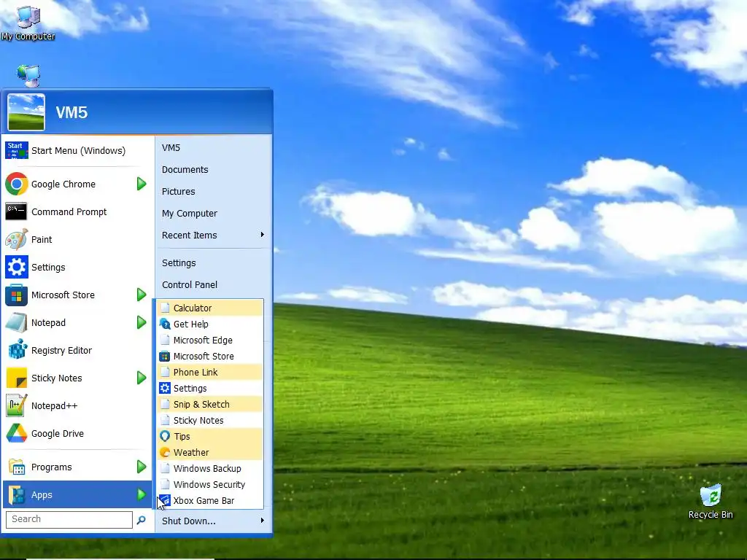747x560 pixels.
Task: Open the Documents link
Action: click(185, 169)
